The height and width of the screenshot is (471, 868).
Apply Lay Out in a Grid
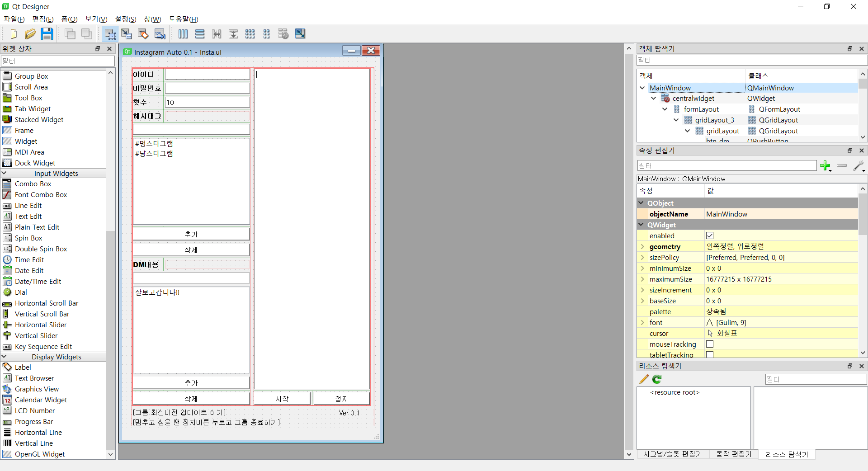(x=250, y=34)
